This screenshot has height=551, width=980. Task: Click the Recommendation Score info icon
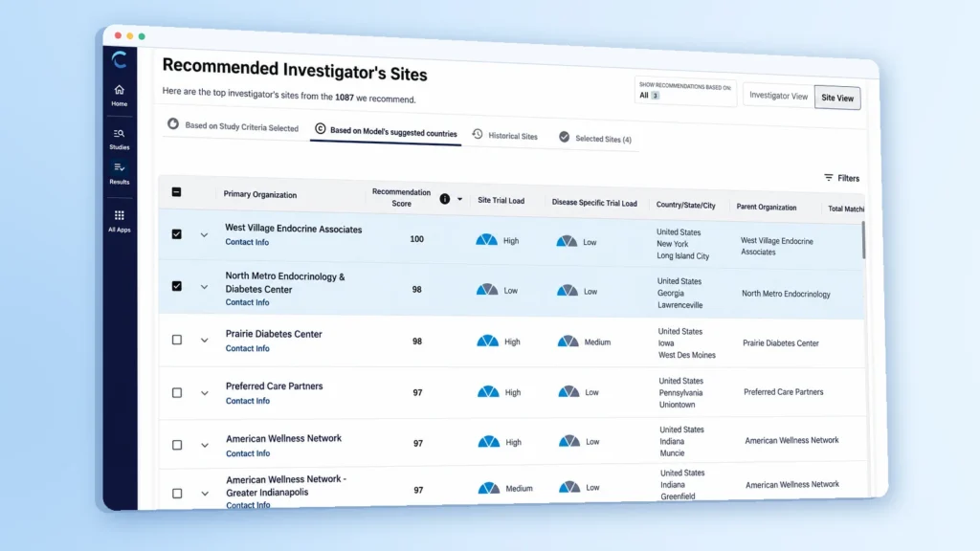[444, 199]
